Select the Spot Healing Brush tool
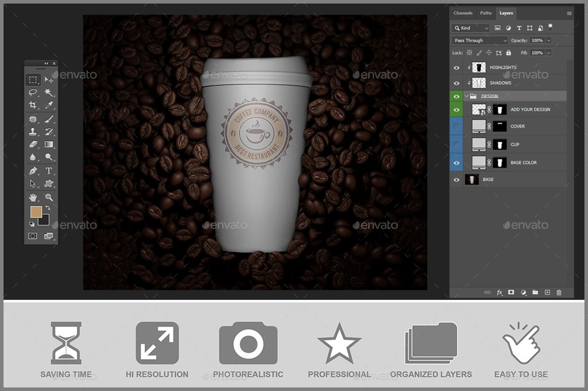588x391 pixels. click(x=33, y=119)
